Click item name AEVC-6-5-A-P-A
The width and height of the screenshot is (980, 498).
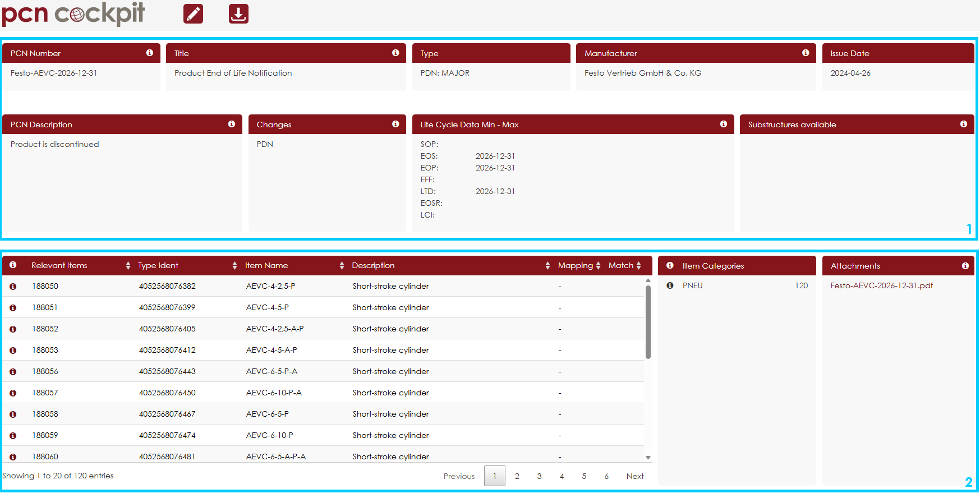point(276,457)
